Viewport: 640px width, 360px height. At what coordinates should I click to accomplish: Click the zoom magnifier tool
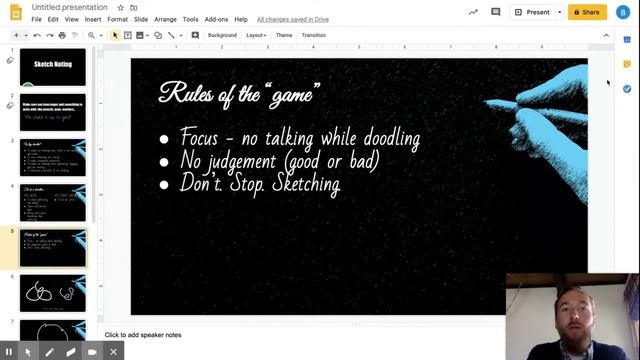click(x=91, y=36)
